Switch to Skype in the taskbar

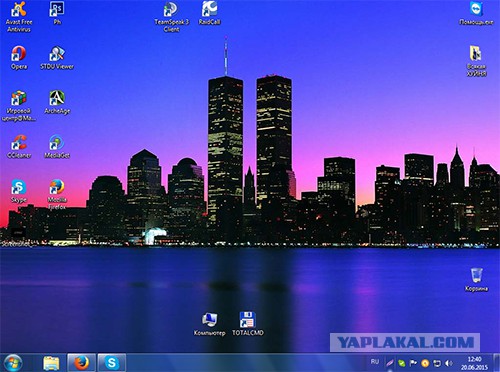pos(112,363)
